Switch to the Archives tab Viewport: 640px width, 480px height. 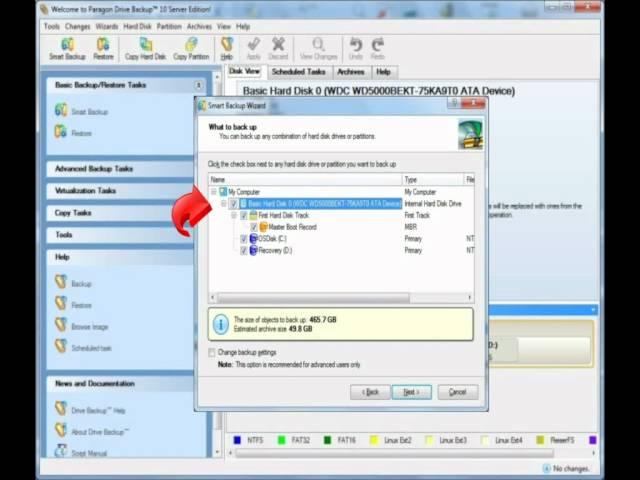click(351, 72)
